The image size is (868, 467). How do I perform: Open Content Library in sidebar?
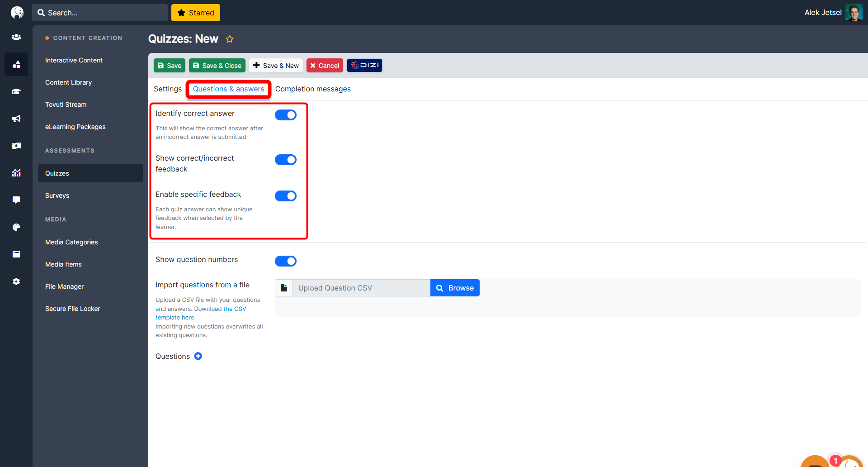(x=68, y=82)
